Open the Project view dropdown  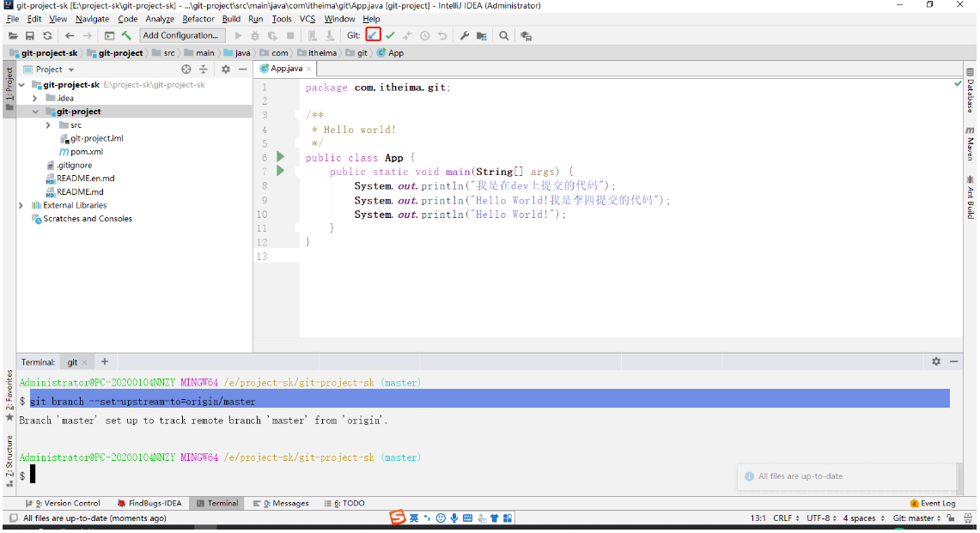[49, 70]
